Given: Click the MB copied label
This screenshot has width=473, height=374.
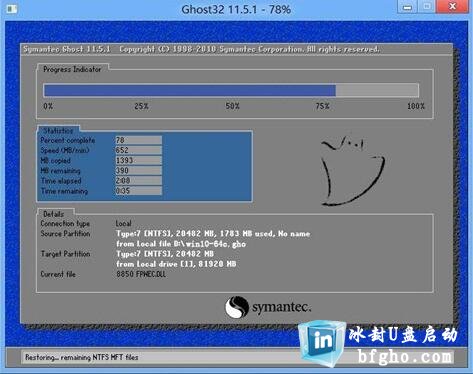Looking at the screenshot, I should pyautogui.click(x=55, y=161).
